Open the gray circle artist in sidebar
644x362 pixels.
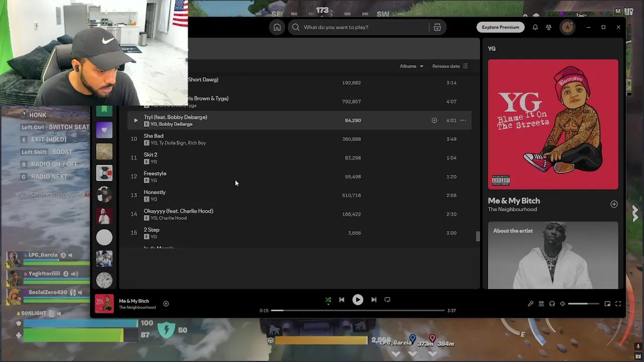click(x=104, y=237)
